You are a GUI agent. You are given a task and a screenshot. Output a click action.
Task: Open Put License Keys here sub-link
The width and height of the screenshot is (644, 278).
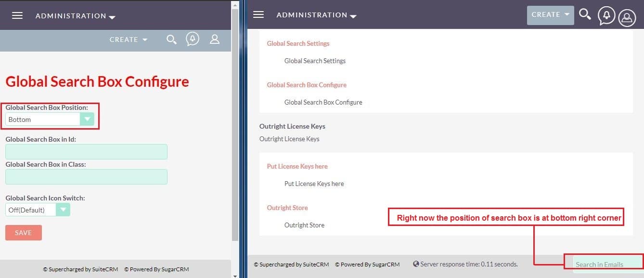(314, 184)
